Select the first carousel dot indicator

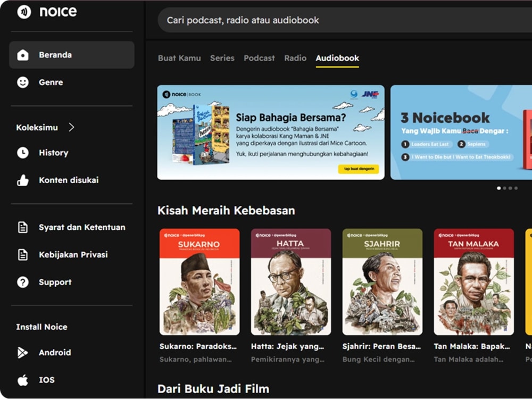[499, 188]
